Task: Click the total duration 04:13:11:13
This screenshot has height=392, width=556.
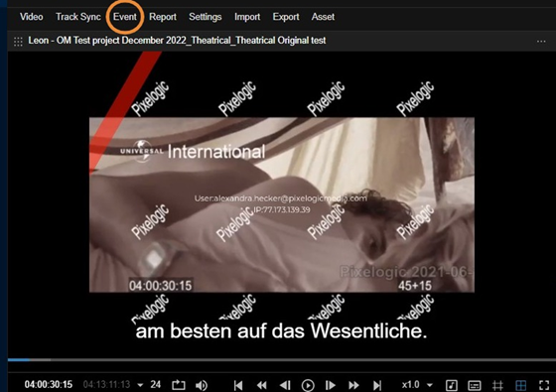Action: (x=106, y=385)
